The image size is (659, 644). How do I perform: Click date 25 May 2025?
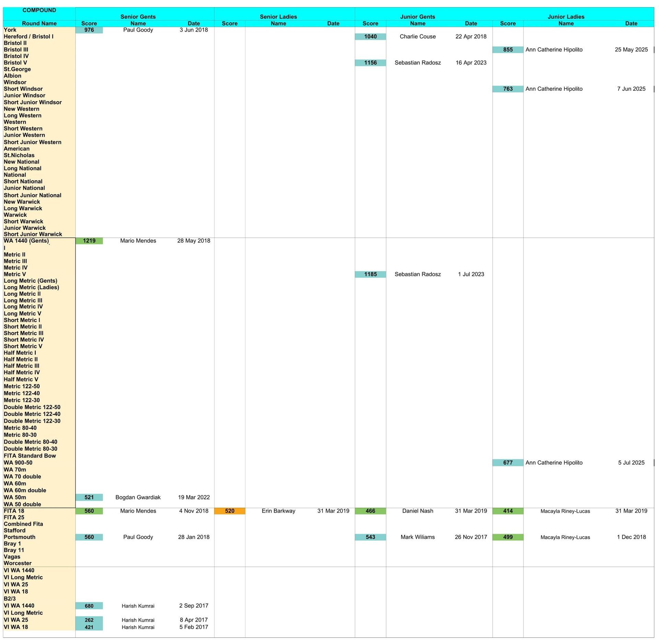(631, 49)
